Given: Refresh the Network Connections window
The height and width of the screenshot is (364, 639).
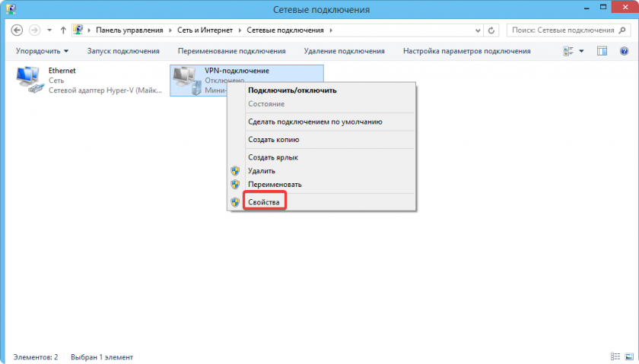Looking at the screenshot, I should (x=492, y=30).
